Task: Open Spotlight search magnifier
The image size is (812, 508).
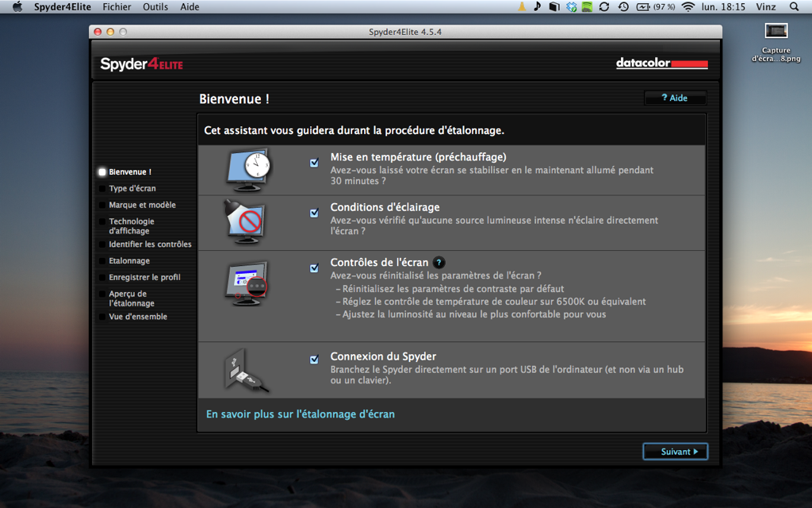Action: (795, 7)
